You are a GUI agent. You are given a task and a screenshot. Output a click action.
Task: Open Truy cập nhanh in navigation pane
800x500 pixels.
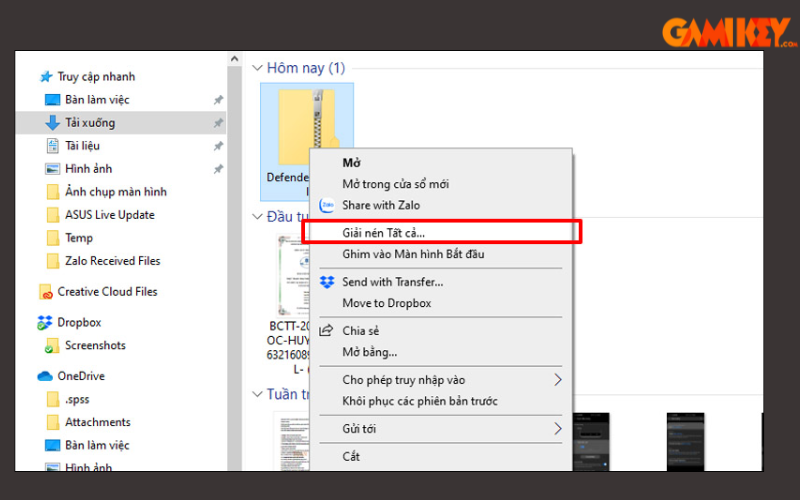pyautogui.click(x=96, y=77)
